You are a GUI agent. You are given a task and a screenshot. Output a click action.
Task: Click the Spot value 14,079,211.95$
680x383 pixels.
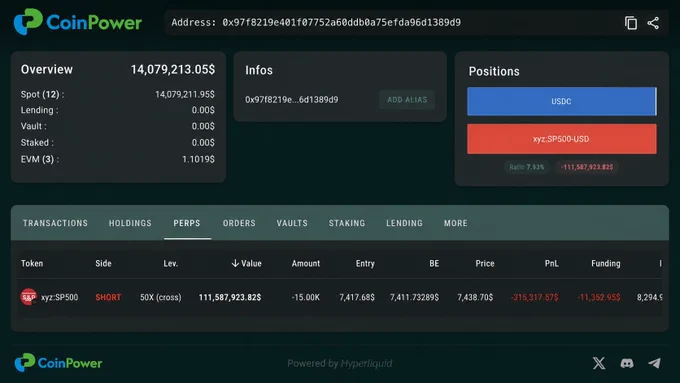185,94
